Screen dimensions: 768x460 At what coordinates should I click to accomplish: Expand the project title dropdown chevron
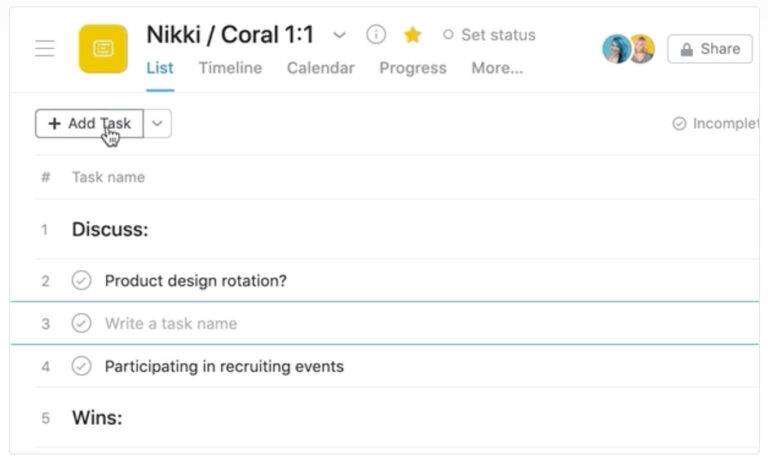pos(339,35)
